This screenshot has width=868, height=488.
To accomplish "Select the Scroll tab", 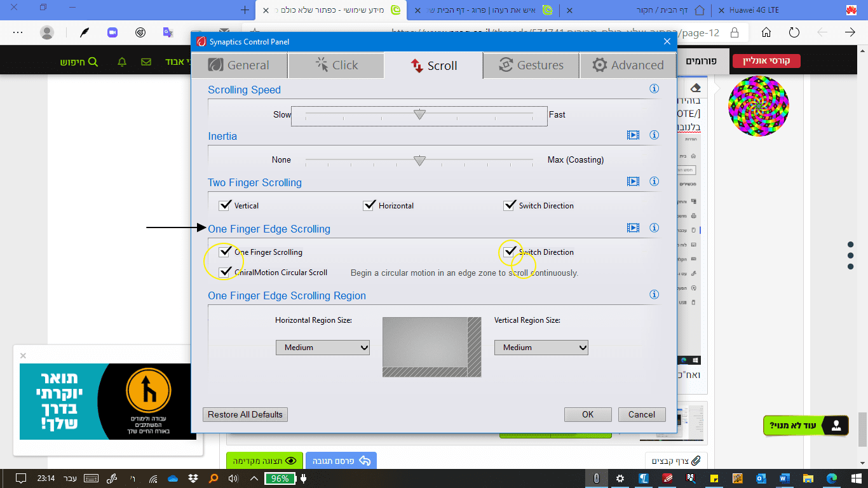I will click(x=433, y=65).
